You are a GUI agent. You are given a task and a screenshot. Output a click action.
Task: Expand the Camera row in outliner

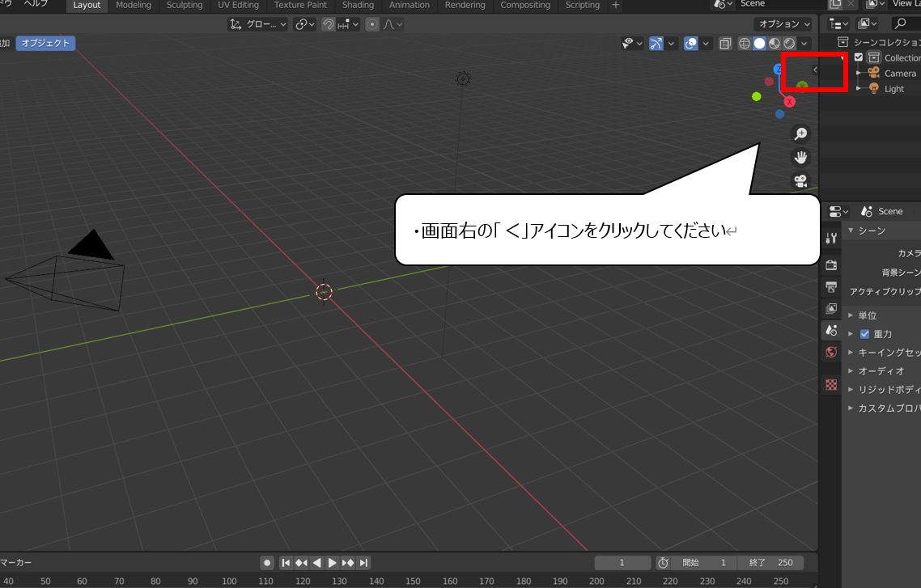point(859,73)
